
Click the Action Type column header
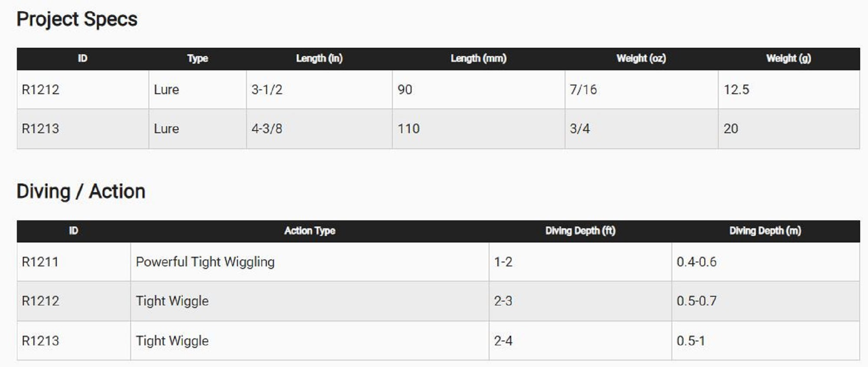[x=309, y=231]
